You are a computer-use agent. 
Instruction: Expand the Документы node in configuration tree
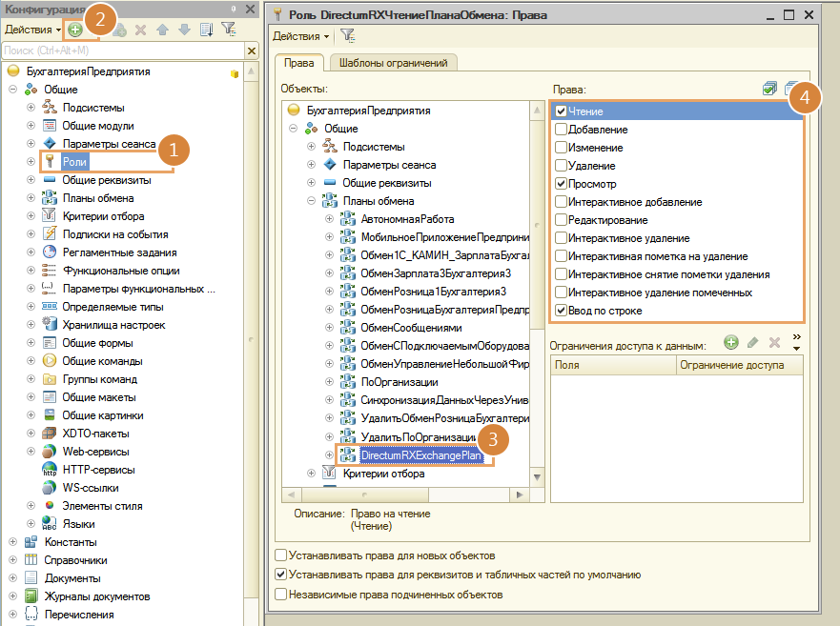tap(12, 578)
